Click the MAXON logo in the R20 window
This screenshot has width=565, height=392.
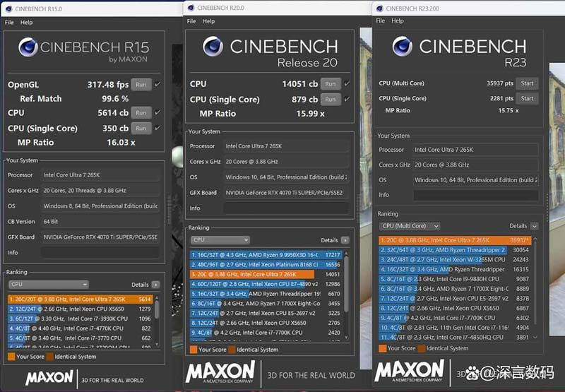coord(220,372)
